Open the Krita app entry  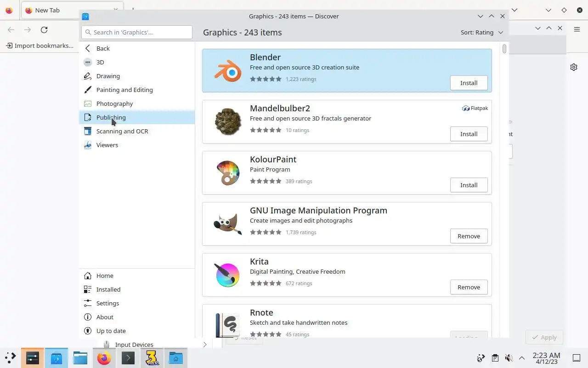point(347,275)
